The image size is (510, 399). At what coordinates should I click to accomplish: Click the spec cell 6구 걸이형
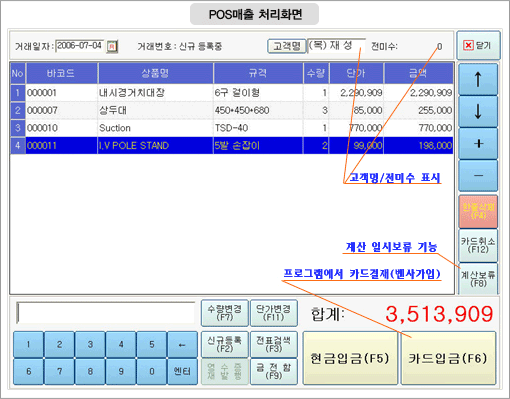[258, 93]
